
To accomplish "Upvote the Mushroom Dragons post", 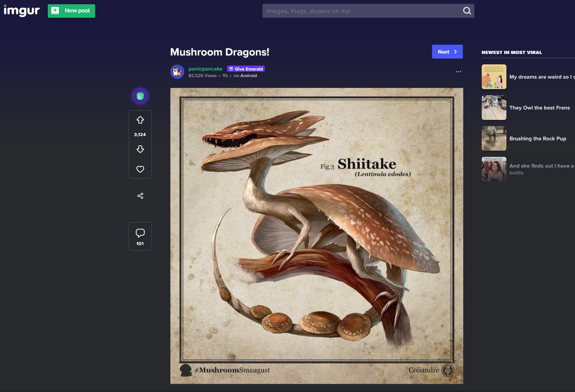I will 140,120.
